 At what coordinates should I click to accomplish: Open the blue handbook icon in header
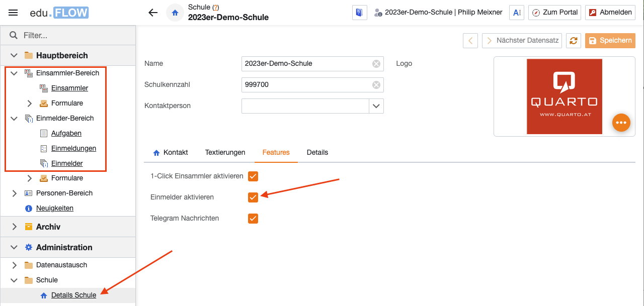pos(359,13)
